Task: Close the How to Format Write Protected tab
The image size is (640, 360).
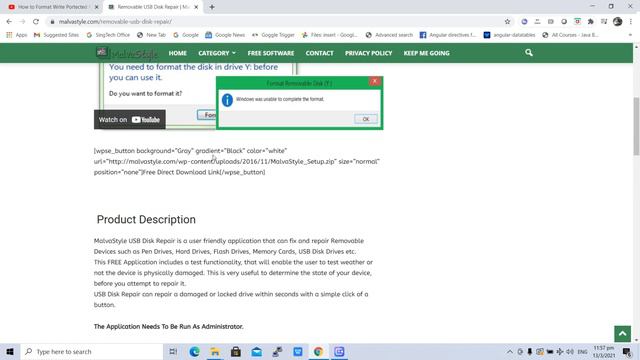Action: [x=97, y=7]
